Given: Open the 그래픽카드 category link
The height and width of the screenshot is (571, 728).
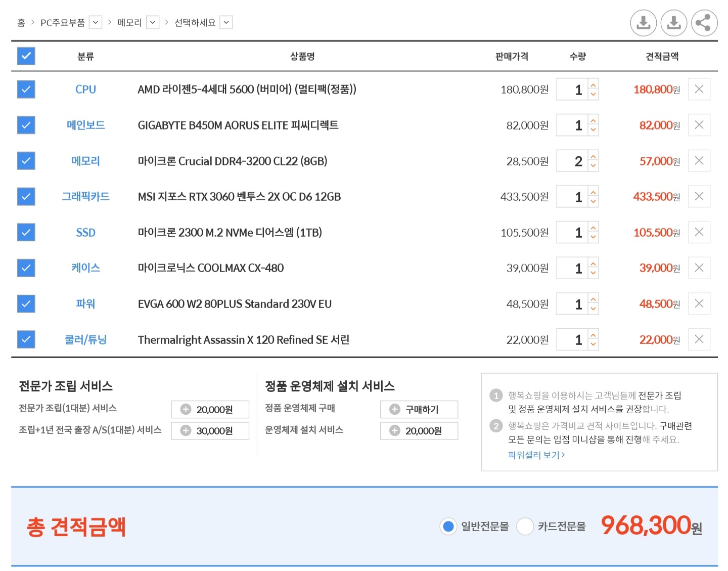Looking at the screenshot, I should click(x=85, y=196).
